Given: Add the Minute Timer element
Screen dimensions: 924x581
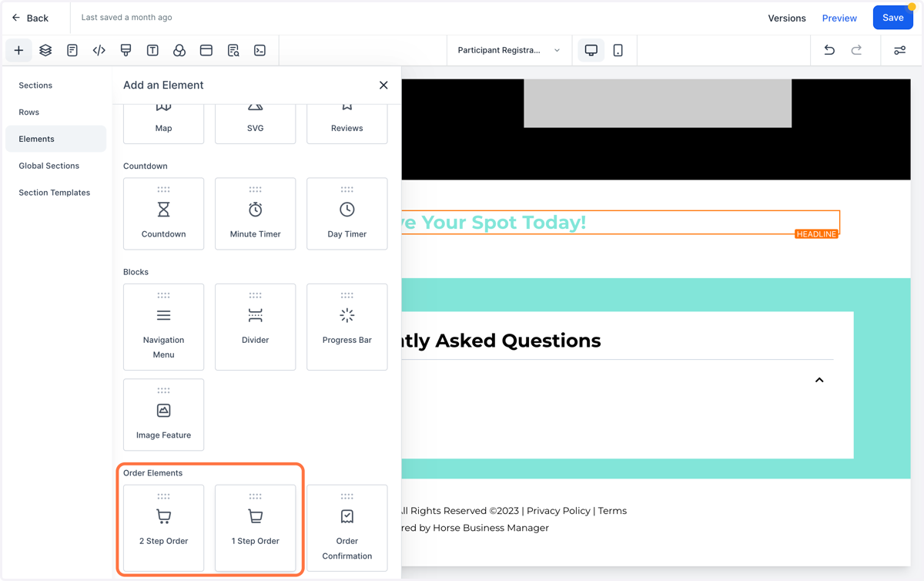Looking at the screenshot, I should [x=256, y=213].
